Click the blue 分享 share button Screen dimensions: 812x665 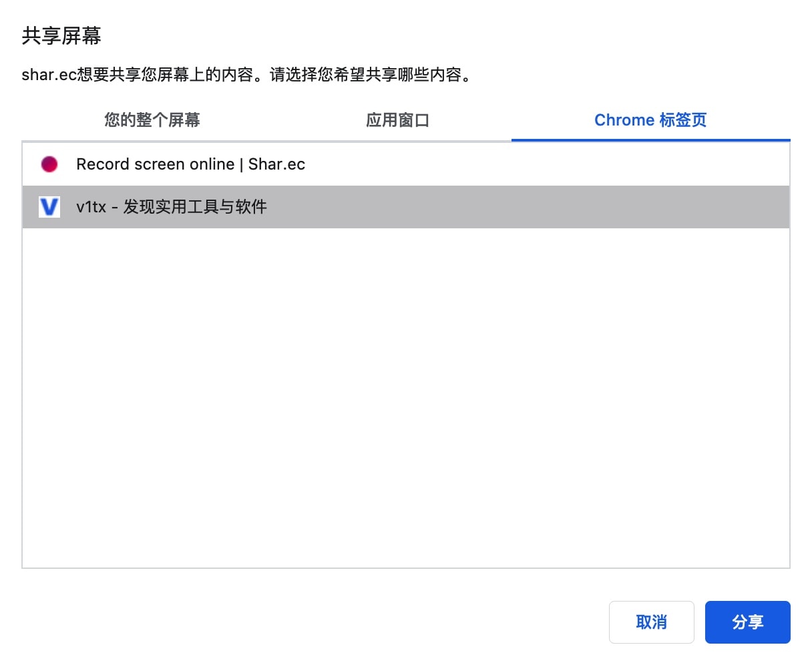pos(748,622)
